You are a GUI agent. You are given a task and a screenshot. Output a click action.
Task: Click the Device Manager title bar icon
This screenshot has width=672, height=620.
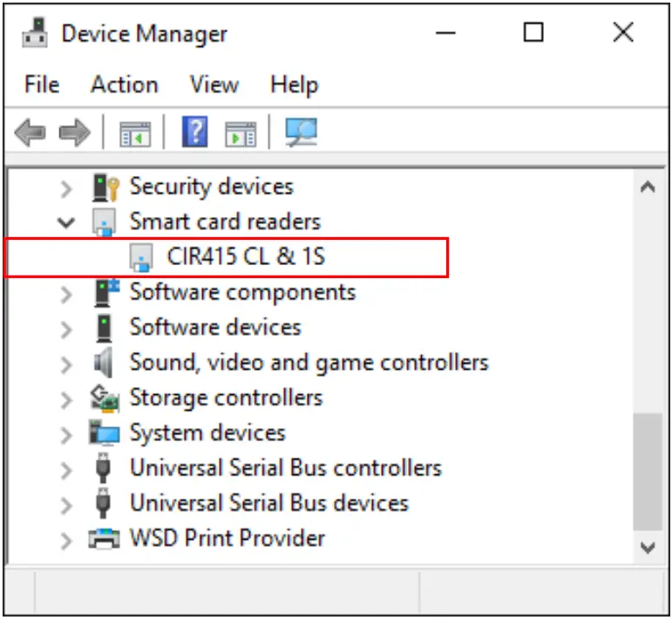(32, 33)
